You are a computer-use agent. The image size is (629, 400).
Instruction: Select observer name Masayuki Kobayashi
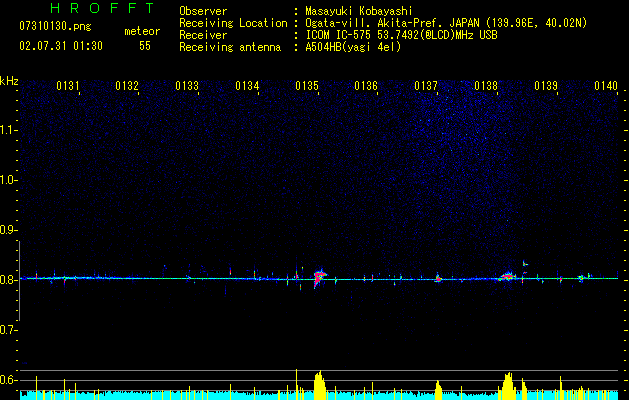[x=359, y=11]
